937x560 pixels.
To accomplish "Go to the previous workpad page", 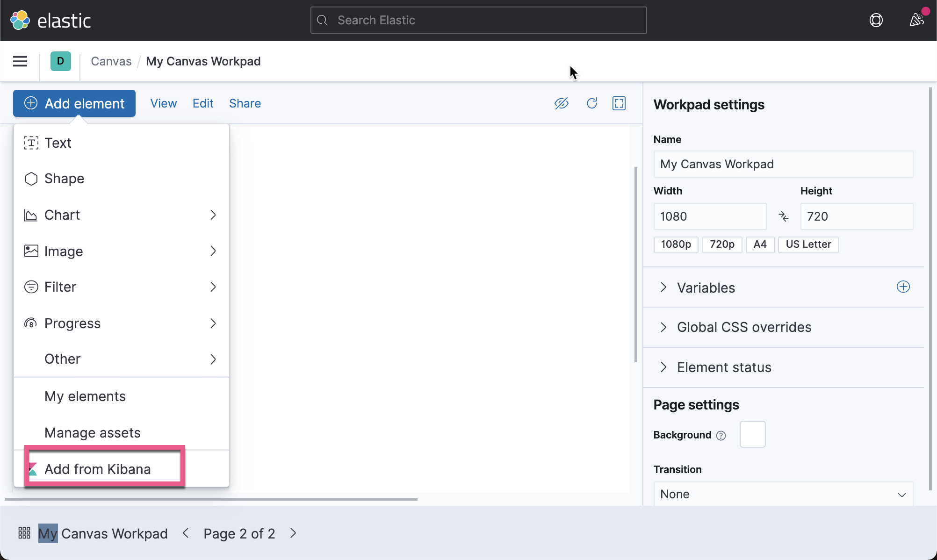I will 186,533.
